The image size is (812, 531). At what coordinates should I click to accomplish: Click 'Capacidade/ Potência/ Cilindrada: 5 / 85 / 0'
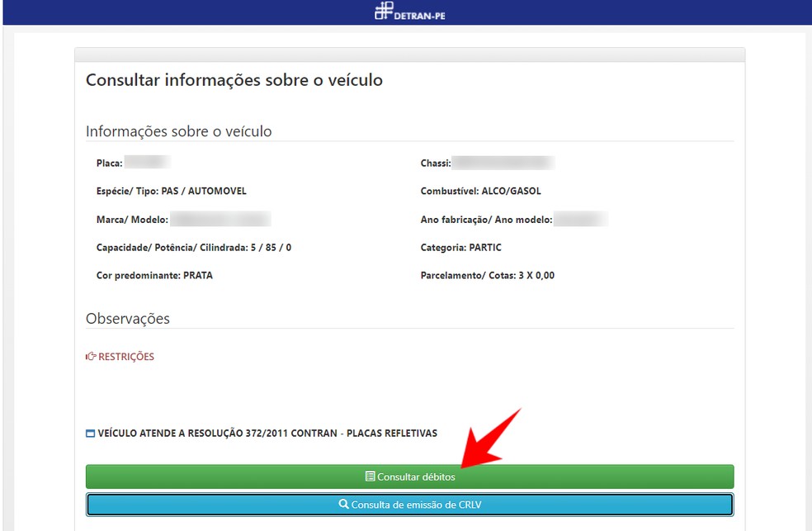point(194,248)
